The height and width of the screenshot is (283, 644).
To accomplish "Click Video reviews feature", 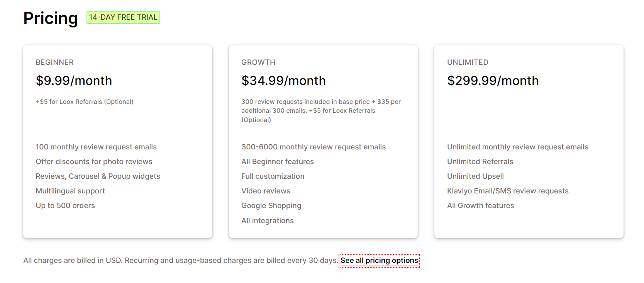I will (x=266, y=191).
